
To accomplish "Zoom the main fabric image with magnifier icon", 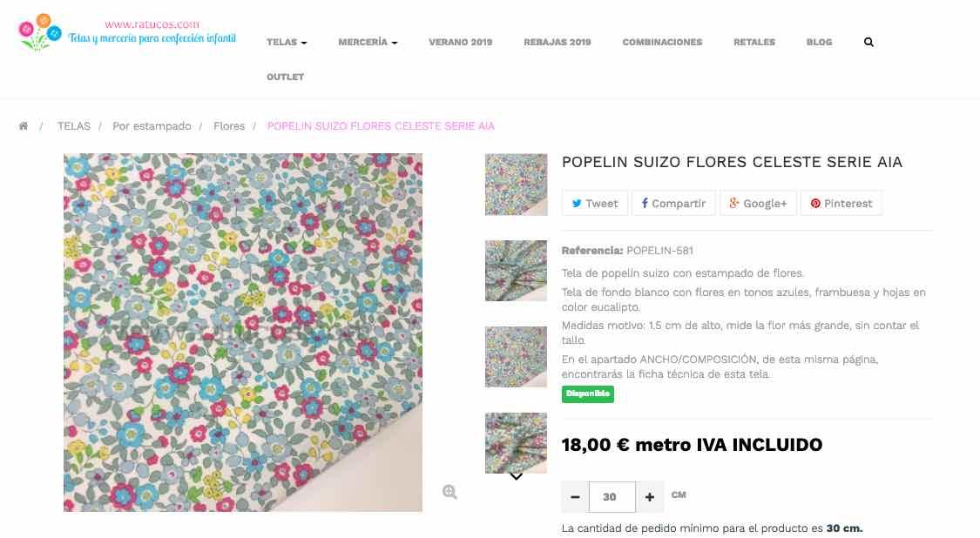I will point(449,492).
